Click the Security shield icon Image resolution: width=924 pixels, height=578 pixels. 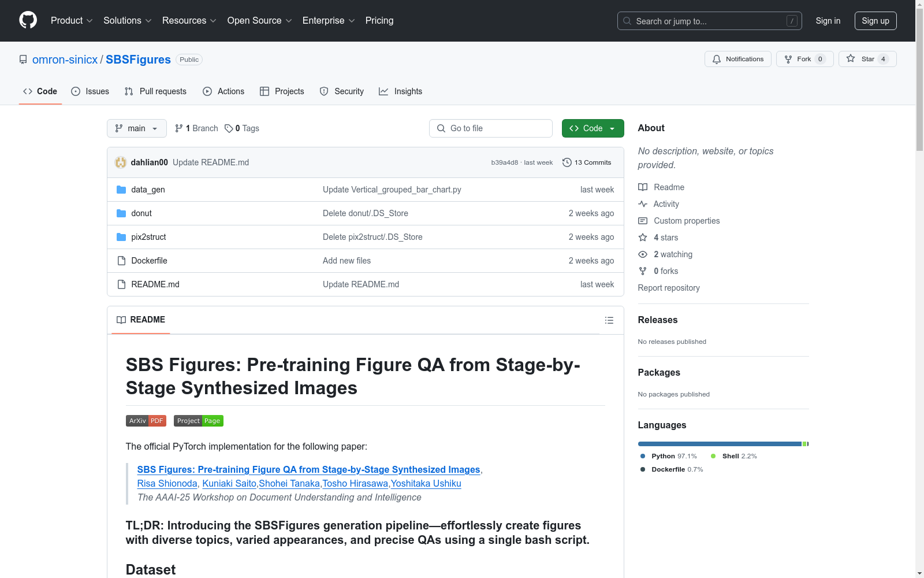click(x=324, y=91)
